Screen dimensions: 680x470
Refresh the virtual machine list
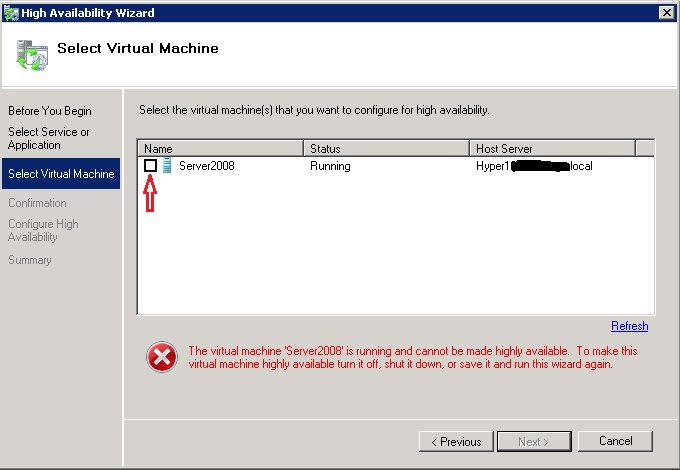[x=629, y=326]
